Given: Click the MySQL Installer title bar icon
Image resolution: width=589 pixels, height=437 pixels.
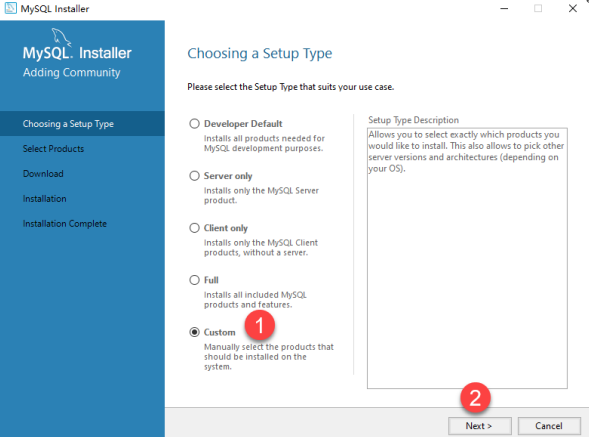Looking at the screenshot, I should coord(11,8).
